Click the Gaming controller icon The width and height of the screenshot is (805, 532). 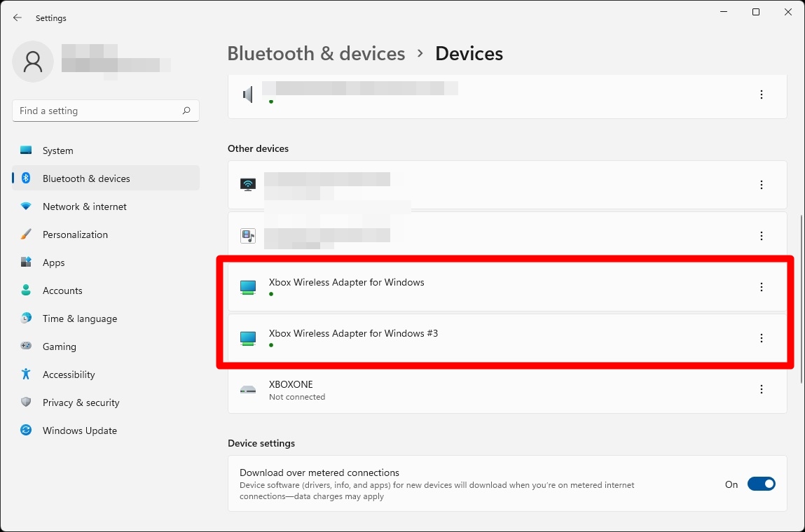26,345
